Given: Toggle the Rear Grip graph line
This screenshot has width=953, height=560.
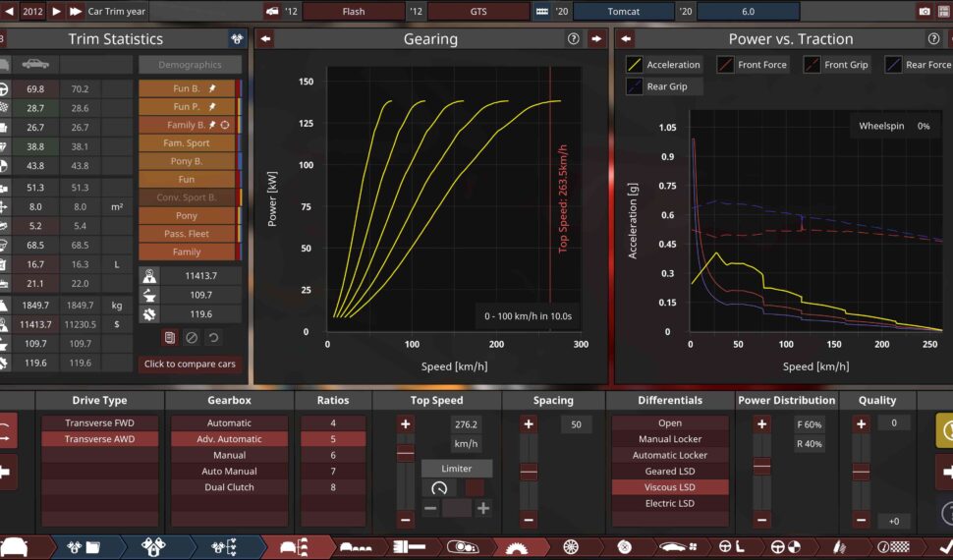Looking at the screenshot, I should [636, 86].
